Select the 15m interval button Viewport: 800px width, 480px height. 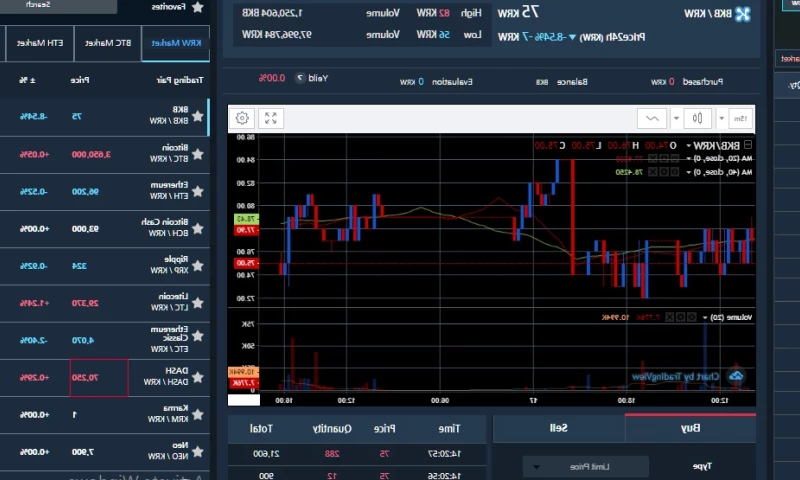740,118
